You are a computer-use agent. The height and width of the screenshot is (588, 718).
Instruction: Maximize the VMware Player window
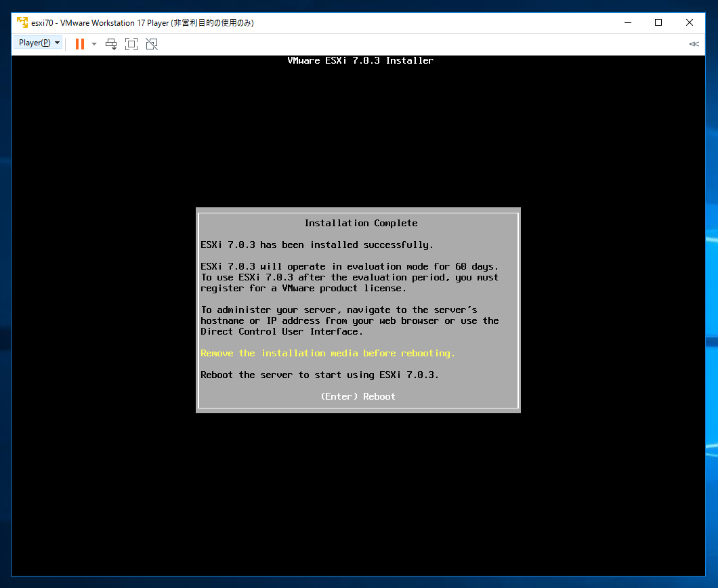pyautogui.click(x=658, y=22)
